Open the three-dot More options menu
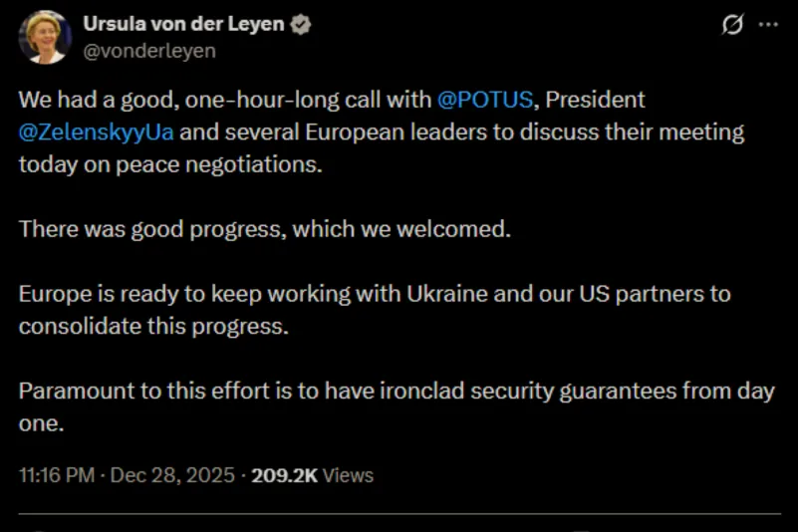Viewport: 798px width, 532px height. 768,25
